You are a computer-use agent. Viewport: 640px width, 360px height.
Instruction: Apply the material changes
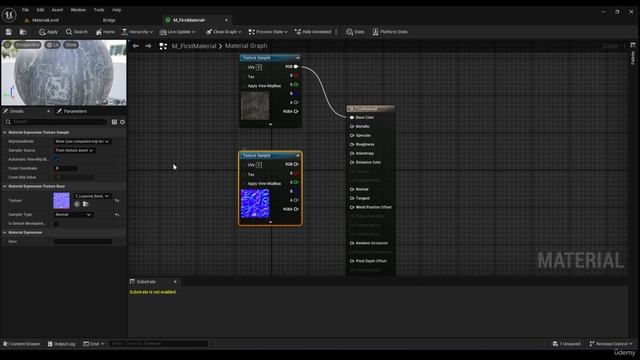click(x=48, y=32)
